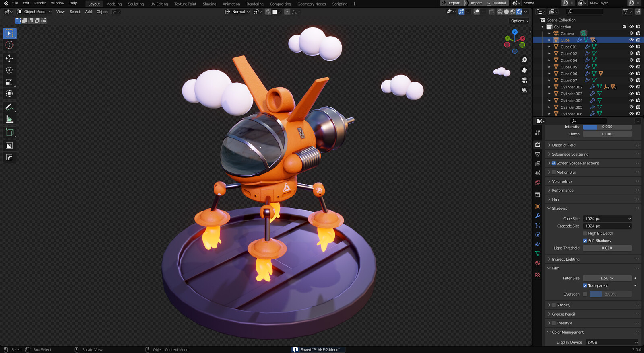This screenshot has width=644, height=353.
Task: Enable the Motion Blur checkbox
Action: click(x=554, y=172)
